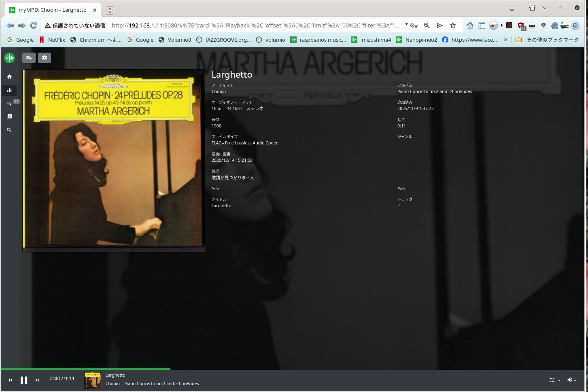Open the queue view with 27 badge
The width and height of the screenshot is (588, 392).
coord(10,103)
